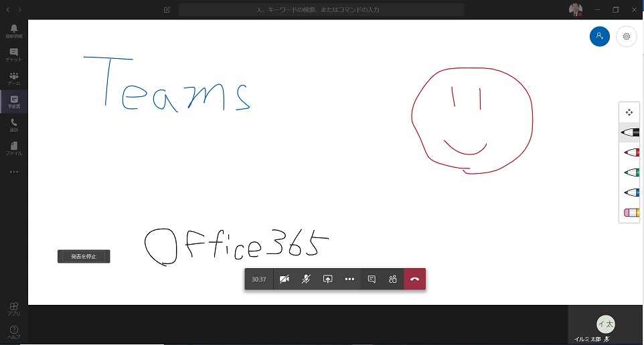644x345 pixels.
Task: Open Files in the sidebar
Action: click(13, 148)
